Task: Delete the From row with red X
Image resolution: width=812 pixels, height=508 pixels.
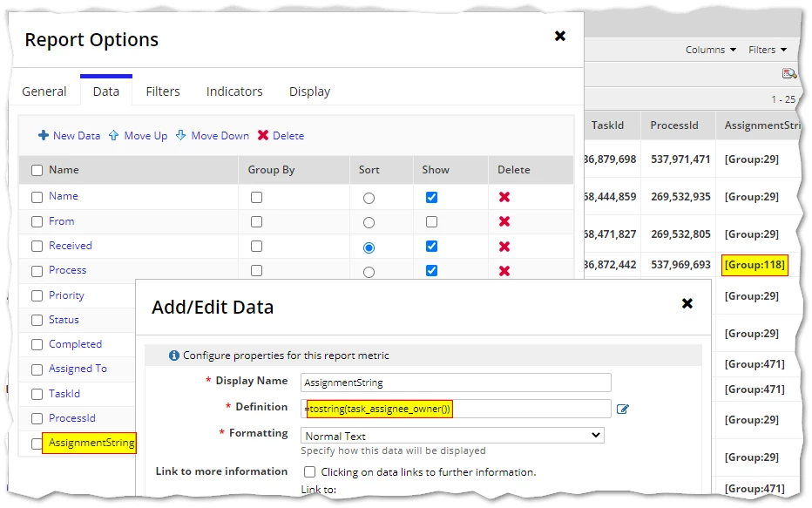Action: [504, 221]
